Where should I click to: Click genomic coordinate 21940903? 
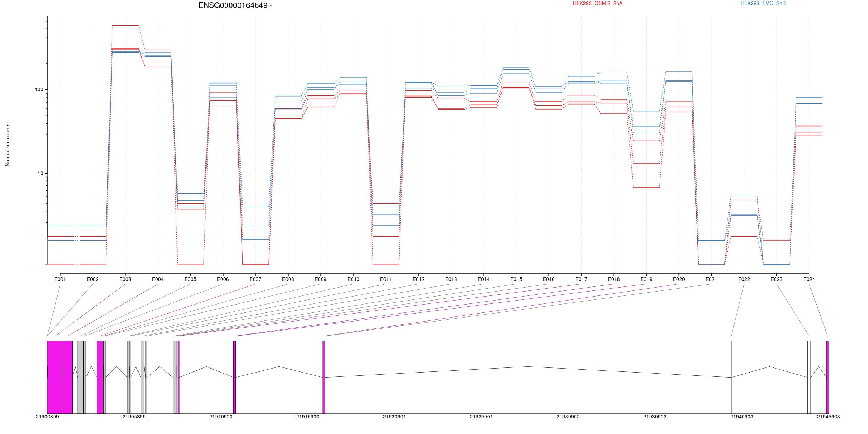pyautogui.click(x=741, y=417)
